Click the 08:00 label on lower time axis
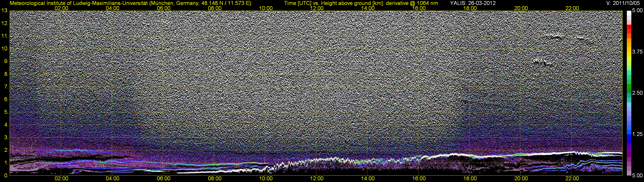 click(x=215, y=179)
